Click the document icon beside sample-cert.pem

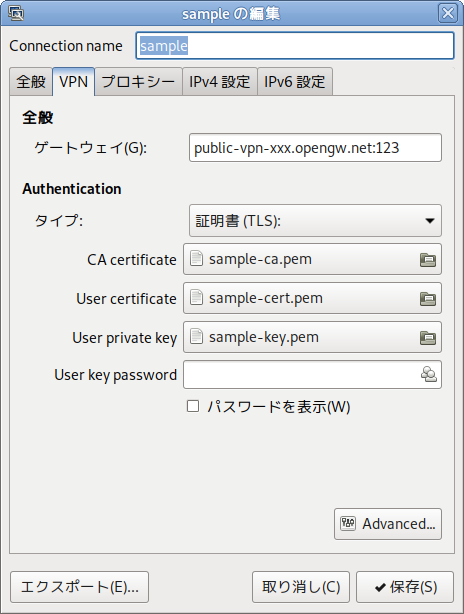tap(197, 298)
